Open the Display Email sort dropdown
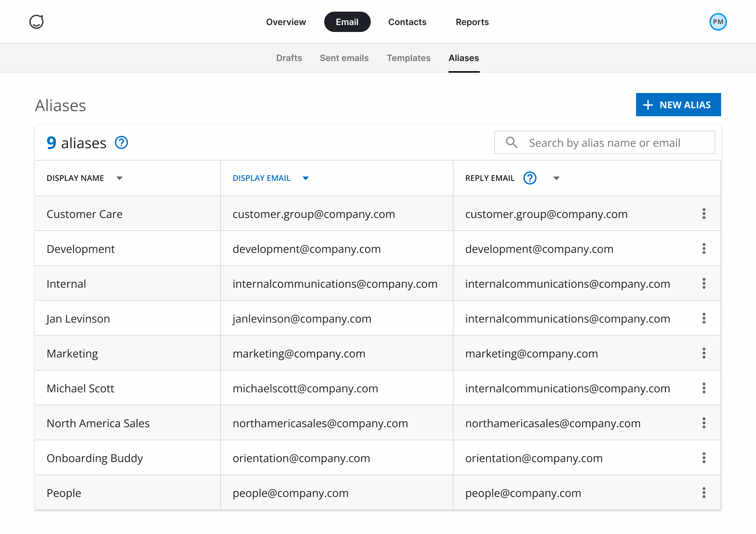Screen dimensions: 756x534 point(306,178)
